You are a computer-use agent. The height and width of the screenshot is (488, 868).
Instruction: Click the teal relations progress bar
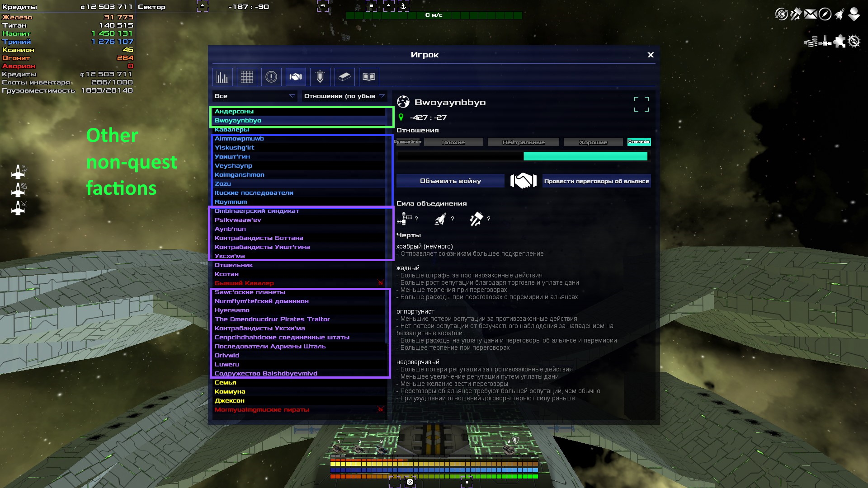point(585,156)
